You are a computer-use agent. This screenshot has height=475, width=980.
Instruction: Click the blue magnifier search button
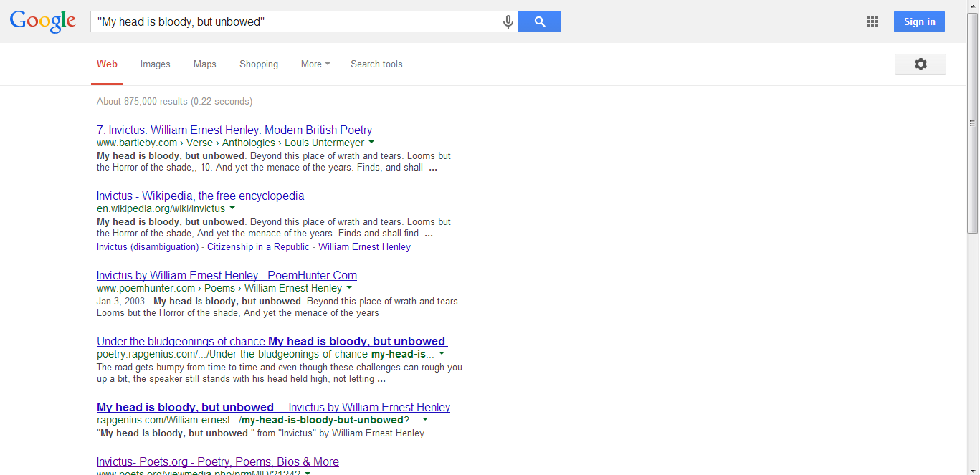click(x=540, y=21)
